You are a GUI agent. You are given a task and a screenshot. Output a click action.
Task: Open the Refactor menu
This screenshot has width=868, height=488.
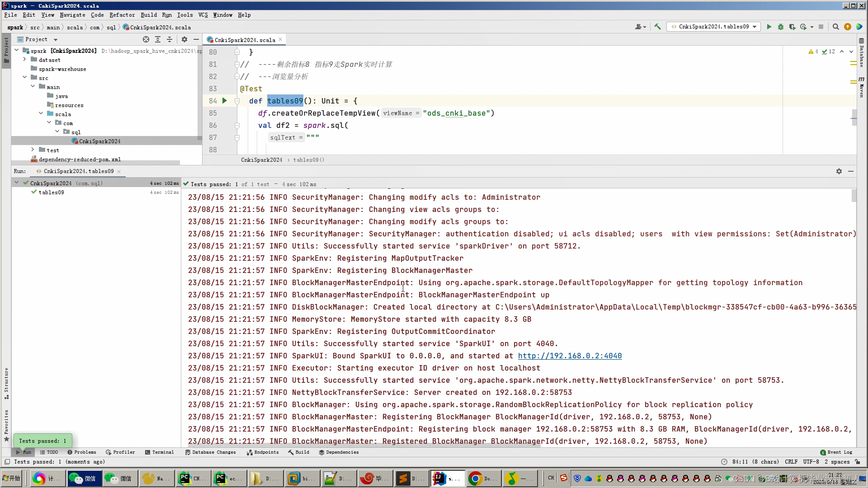coord(122,15)
